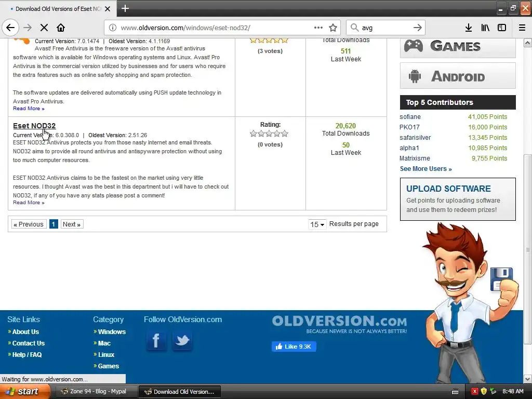Open Linux category footer link
Viewport: 532px width, 399px height.
click(106, 355)
